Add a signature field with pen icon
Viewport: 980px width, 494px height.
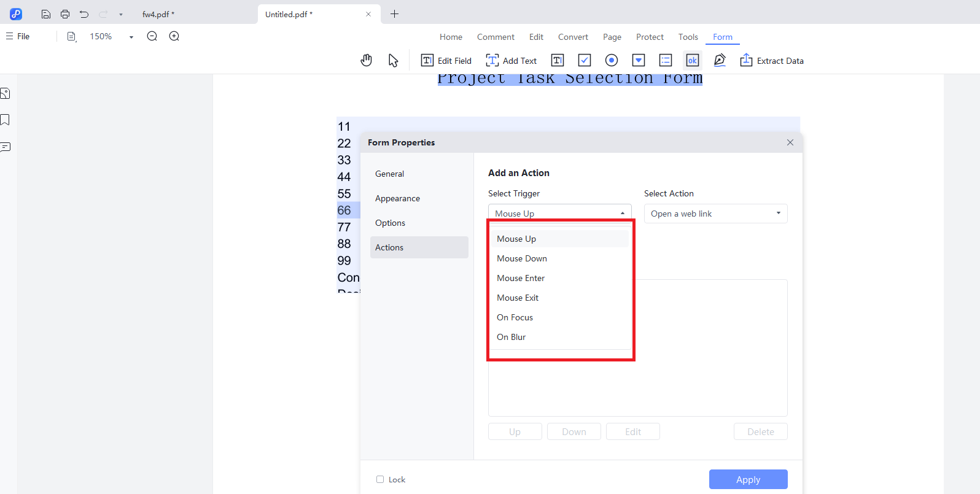click(720, 60)
